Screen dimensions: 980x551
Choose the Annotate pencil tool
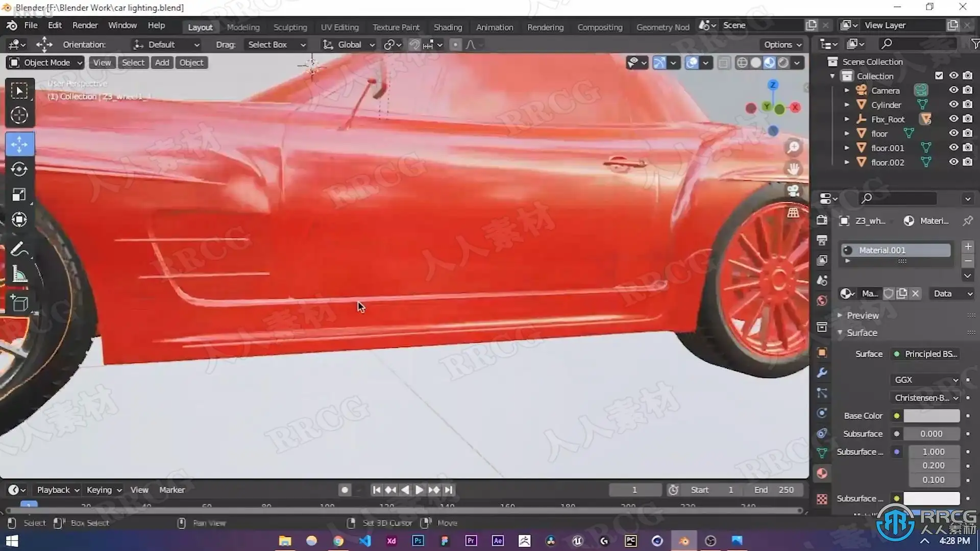tap(19, 249)
